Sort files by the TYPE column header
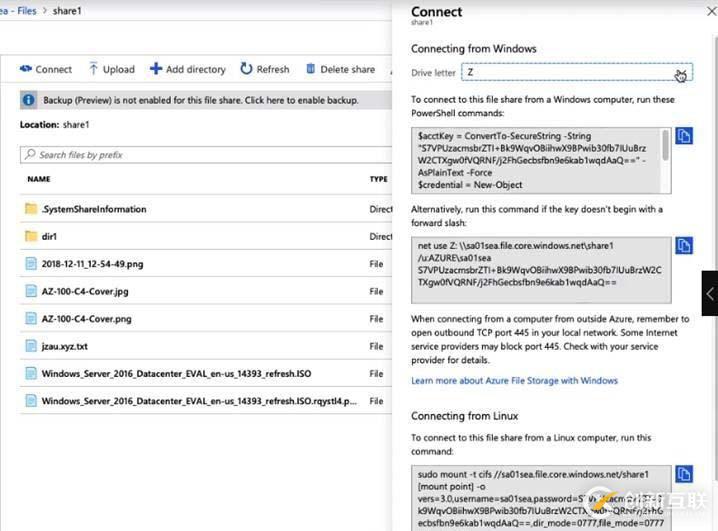Screen dimensions: 718x531 point(378,180)
